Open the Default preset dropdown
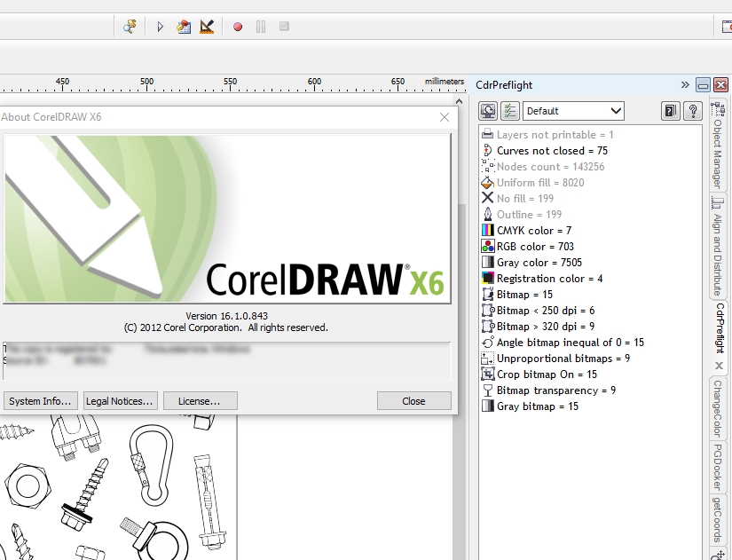732x560 pixels. [573, 111]
